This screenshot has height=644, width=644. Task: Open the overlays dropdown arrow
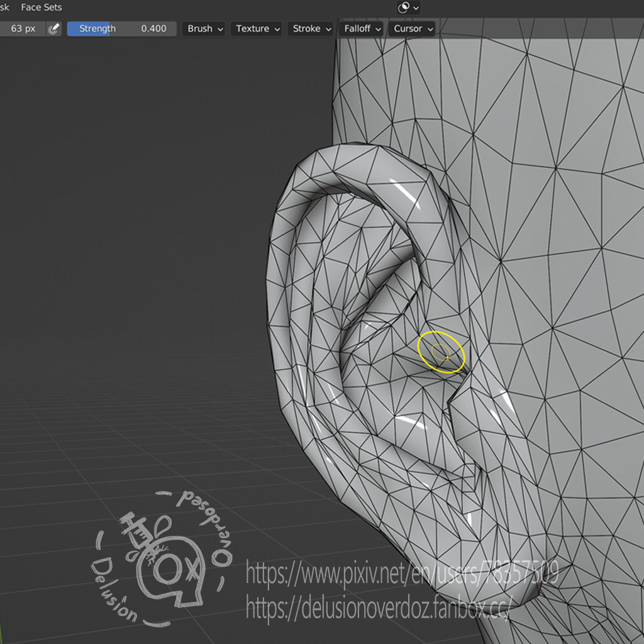[416, 8]
